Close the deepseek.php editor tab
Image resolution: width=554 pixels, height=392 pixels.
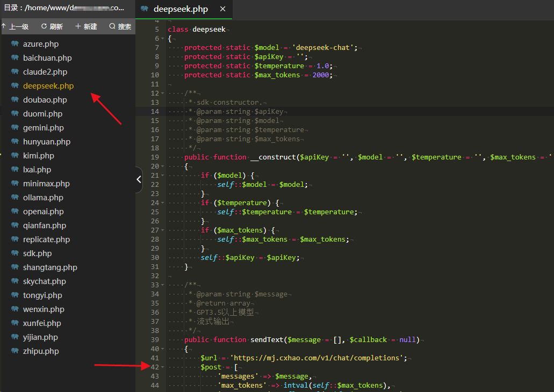click(x=222, y=9)
